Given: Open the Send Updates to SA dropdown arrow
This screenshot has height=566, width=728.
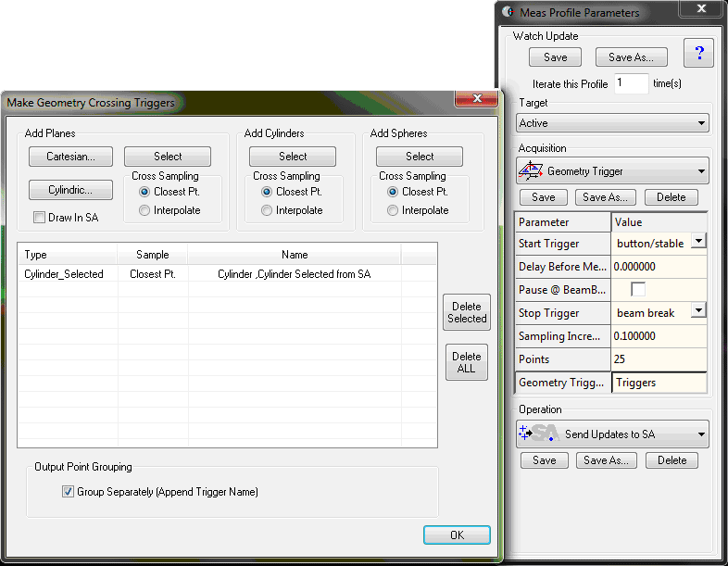Looking at the screenshot, I should (700, 434).
